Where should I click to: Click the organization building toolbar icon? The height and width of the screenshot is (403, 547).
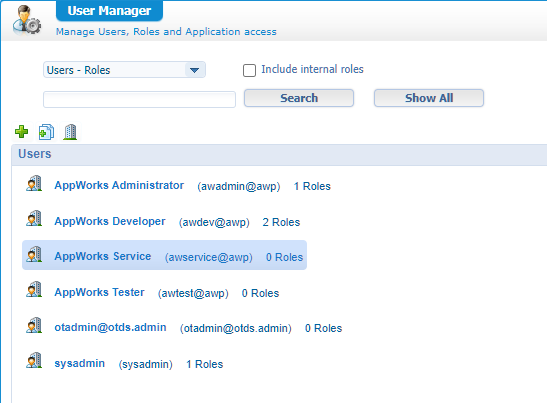click(x=70, y=132)
